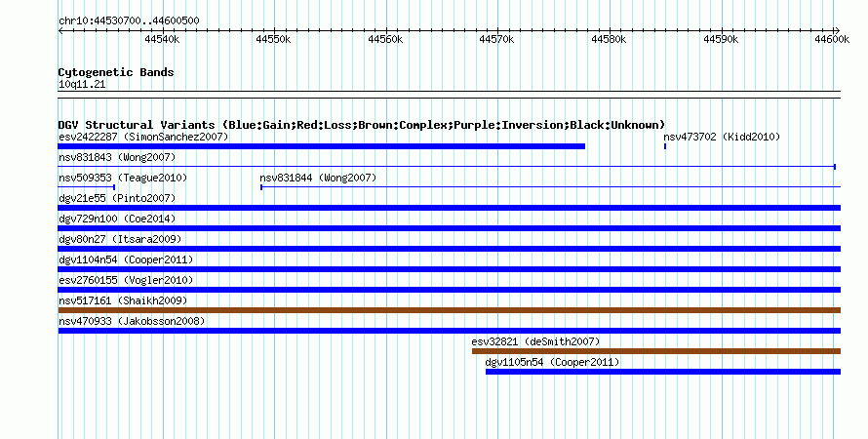Select the esv32821 brown complex bar

(656, 351)
